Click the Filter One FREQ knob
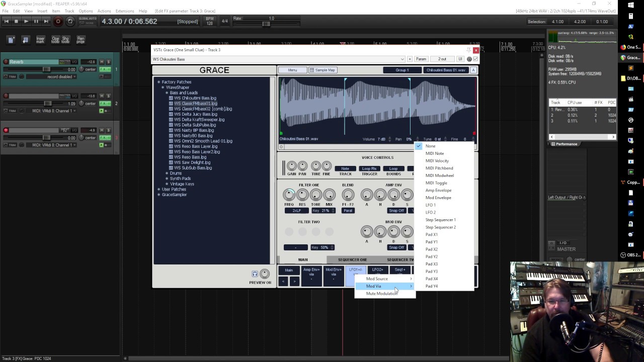Image resolution: width=644 pixels, height=362 pixels. click(289, 195)
